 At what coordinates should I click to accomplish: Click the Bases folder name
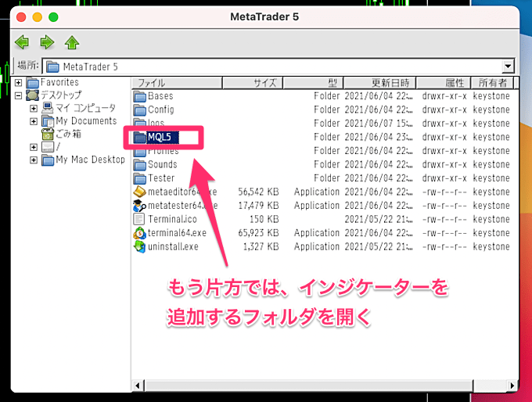pos(160,96)
